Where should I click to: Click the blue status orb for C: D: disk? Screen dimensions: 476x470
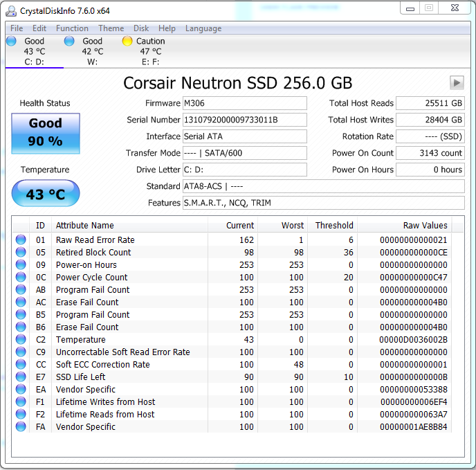[11, 42]
